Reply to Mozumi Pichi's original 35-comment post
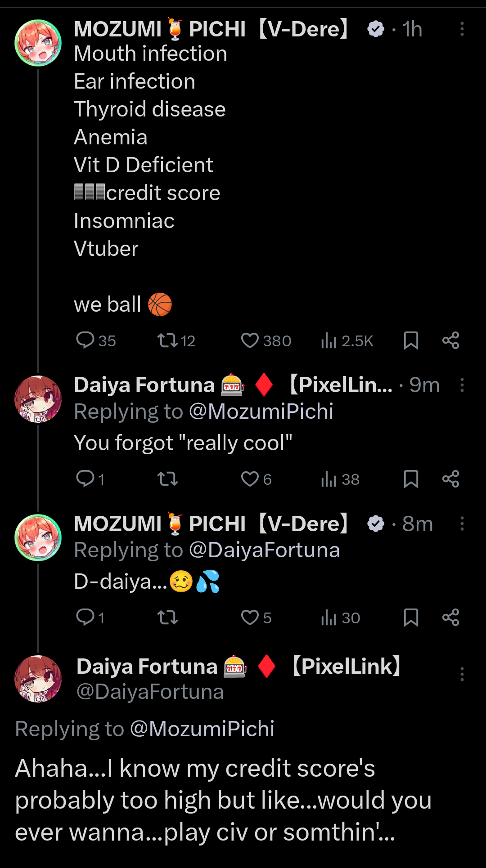The width and height of the screenshot is (486, 868). [85, 340]
